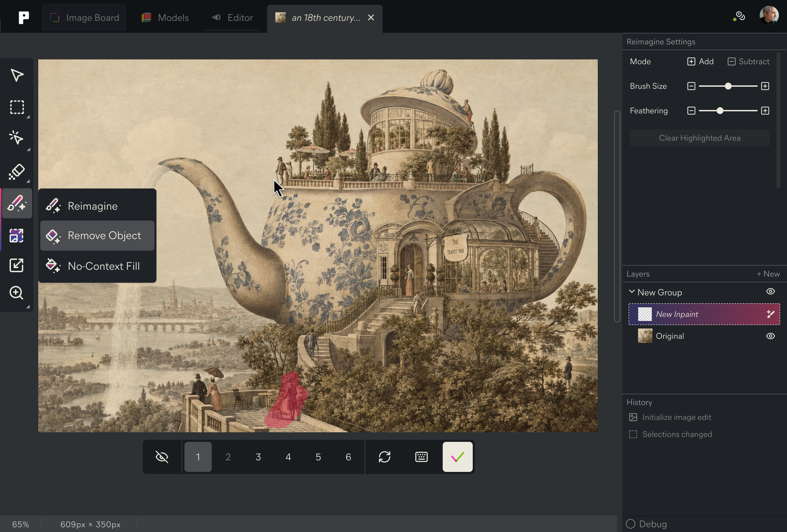Toggle preview visibility with crossed-eye icon

click(162, 457)
